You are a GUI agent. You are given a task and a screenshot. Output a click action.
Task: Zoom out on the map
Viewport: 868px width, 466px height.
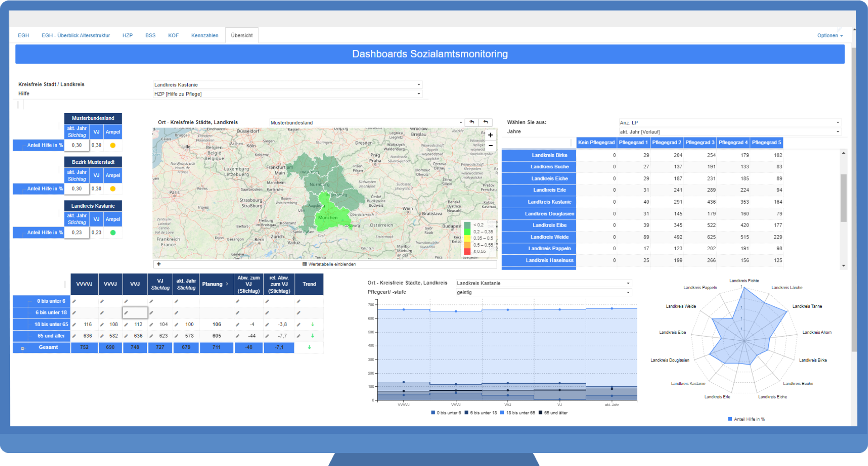click(490, 146)
